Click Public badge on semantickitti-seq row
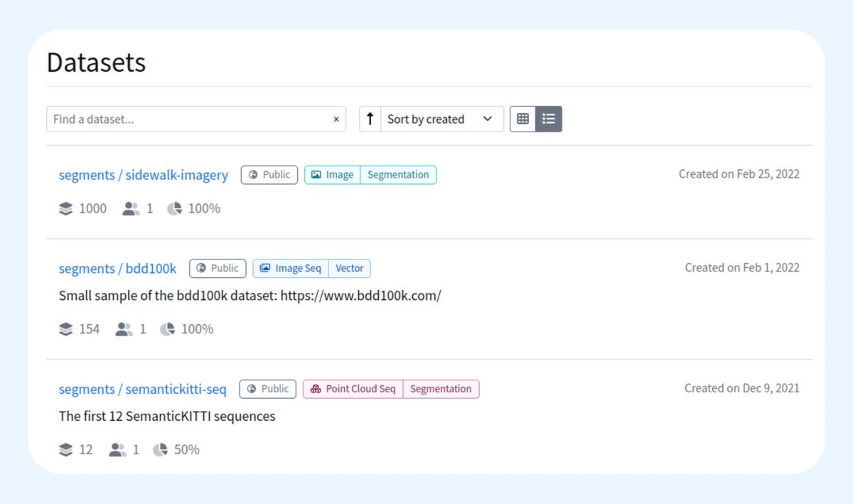The width and height of the screenshot is (853, 504). click(x=267, y=389)
